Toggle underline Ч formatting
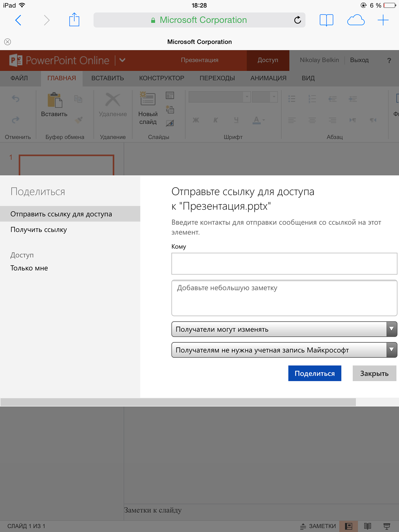 point(236,120)
